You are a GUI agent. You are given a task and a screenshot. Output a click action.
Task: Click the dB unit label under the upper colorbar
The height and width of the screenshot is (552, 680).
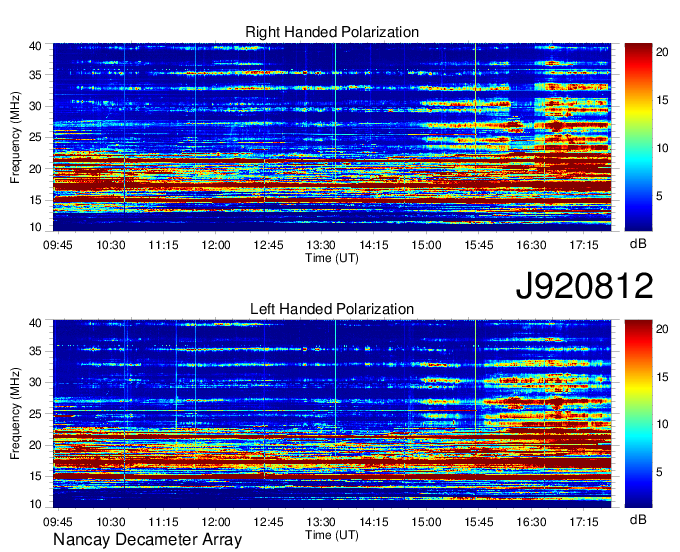coord(638,244)
